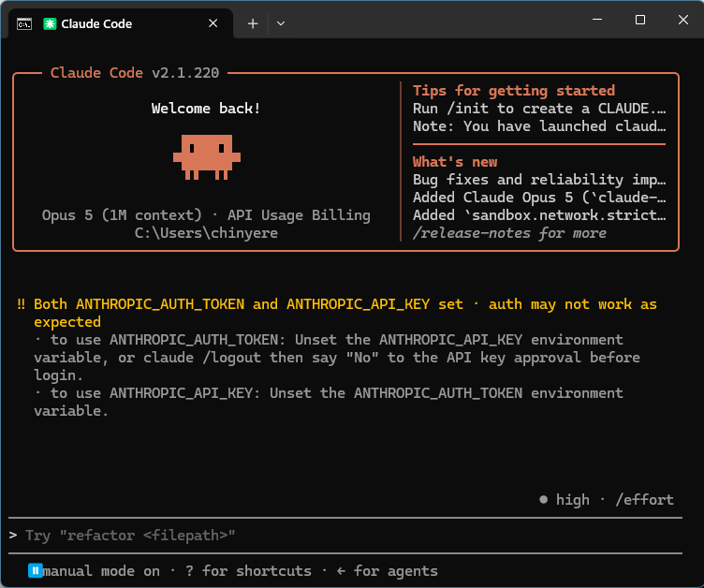Image resolution: width=704 pixels, height=588 pixels.
Task: Click the 'Welcome back!' text
Action: coord(206,109)
